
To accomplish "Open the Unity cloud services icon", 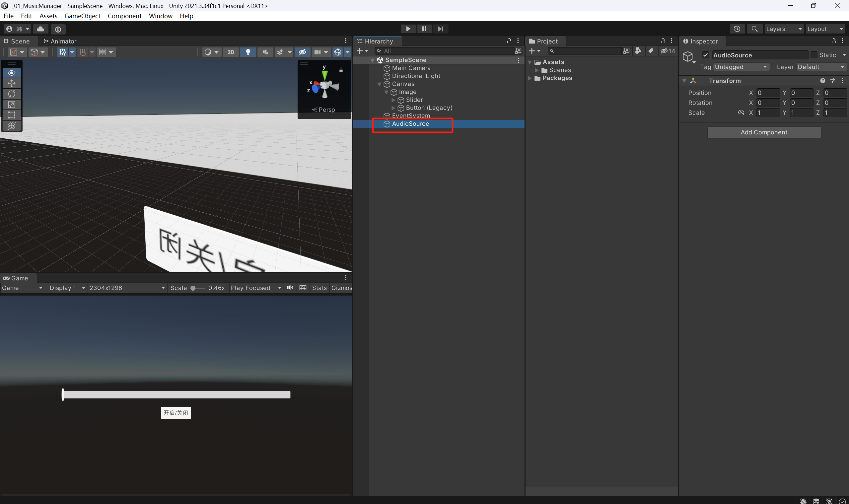I will pyautogui.click(x=40, y=29).
